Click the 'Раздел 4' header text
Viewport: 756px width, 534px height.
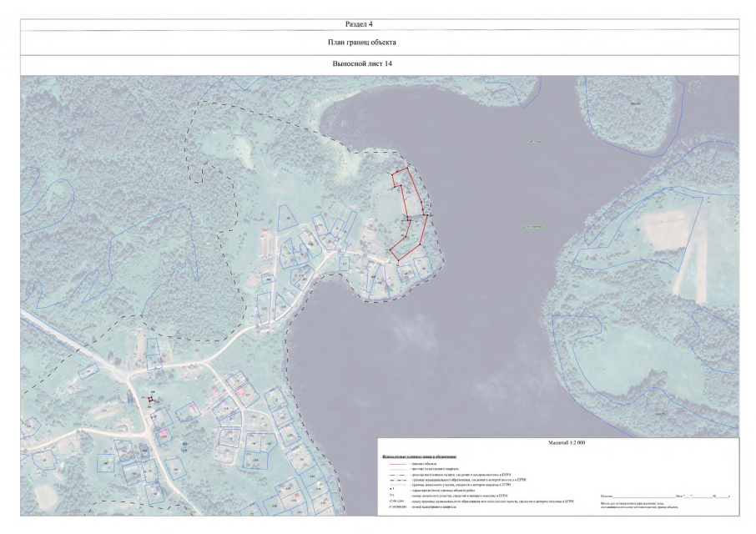376,23
